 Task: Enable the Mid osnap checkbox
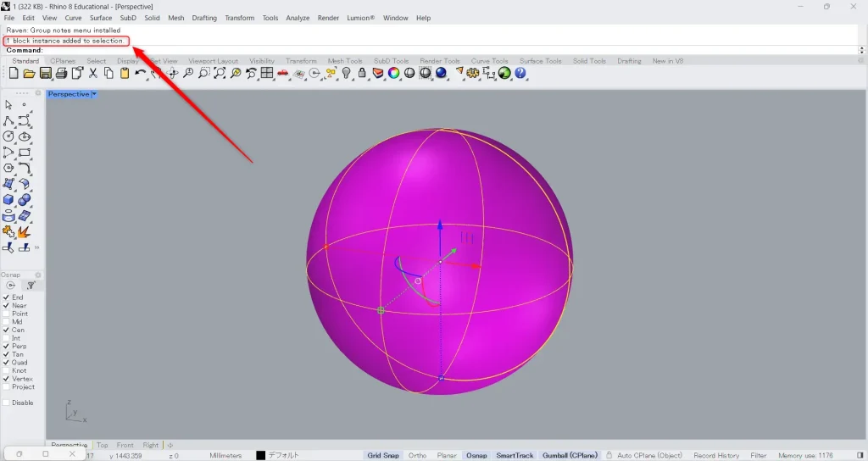pyautogui.click(x=7, y=322)
